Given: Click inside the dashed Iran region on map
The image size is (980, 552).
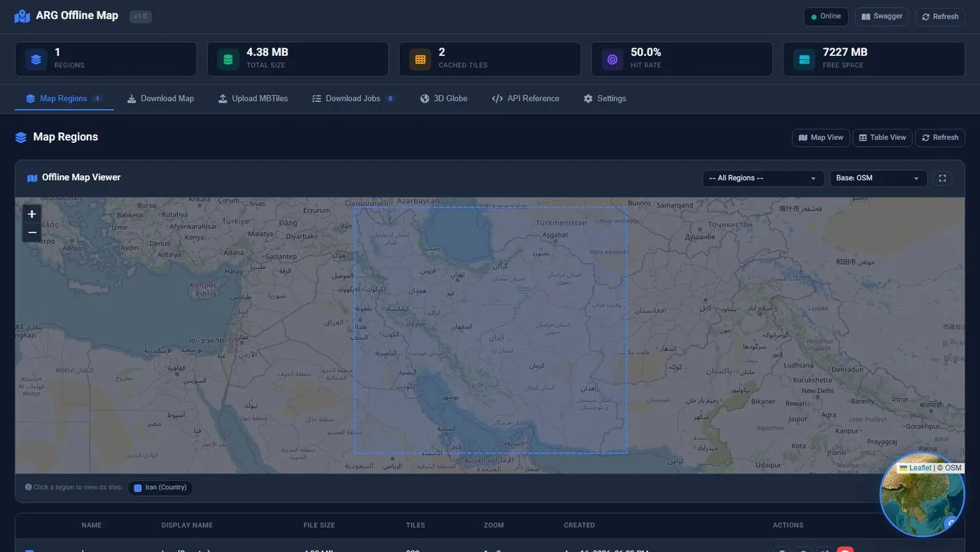Looking at the screenshot, I should click(x=490, y=330).
